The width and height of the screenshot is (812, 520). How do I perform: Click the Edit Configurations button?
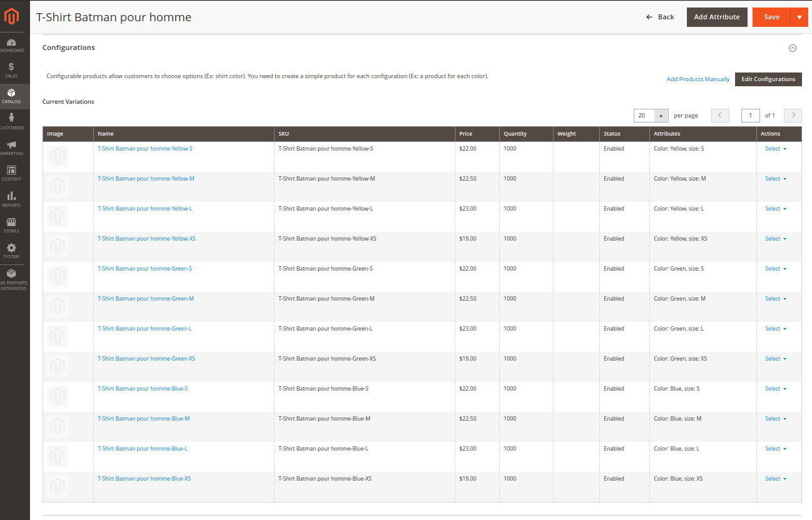pos(768,79)
